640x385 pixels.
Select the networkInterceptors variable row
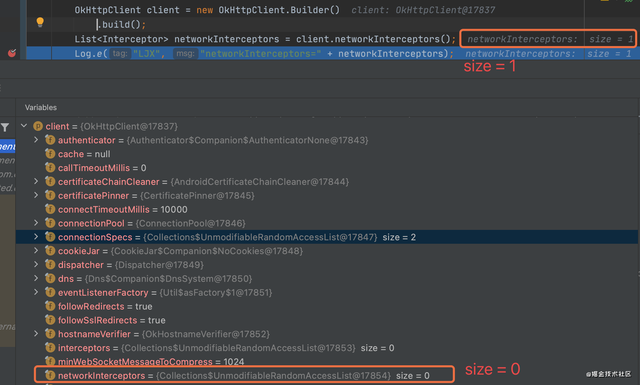[x=244, y=375]
